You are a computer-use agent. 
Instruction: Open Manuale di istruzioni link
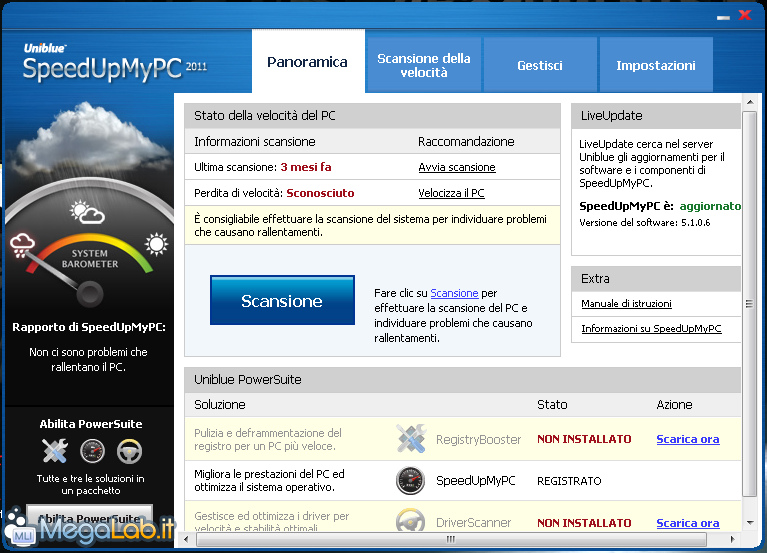coord(626,303)
